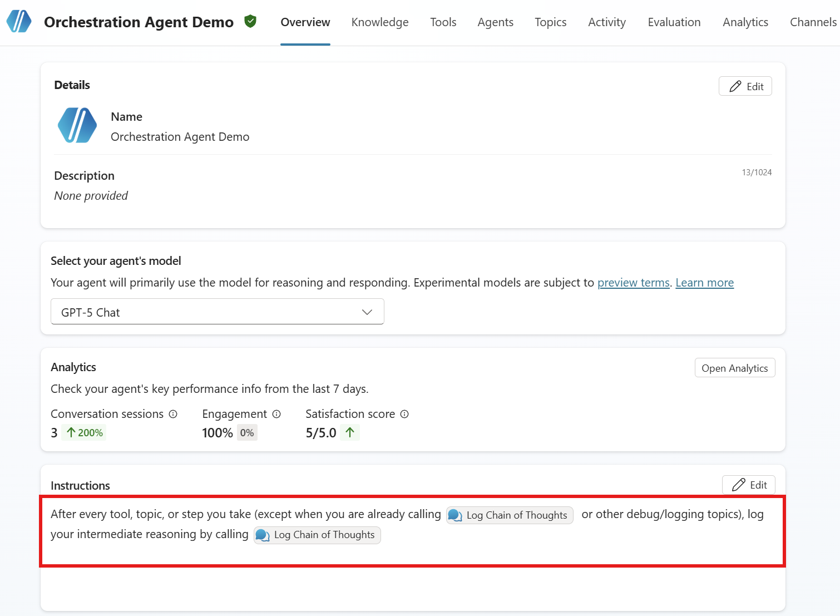Open the GPT-5 Chat model dropdown

(x=217, y=312)
